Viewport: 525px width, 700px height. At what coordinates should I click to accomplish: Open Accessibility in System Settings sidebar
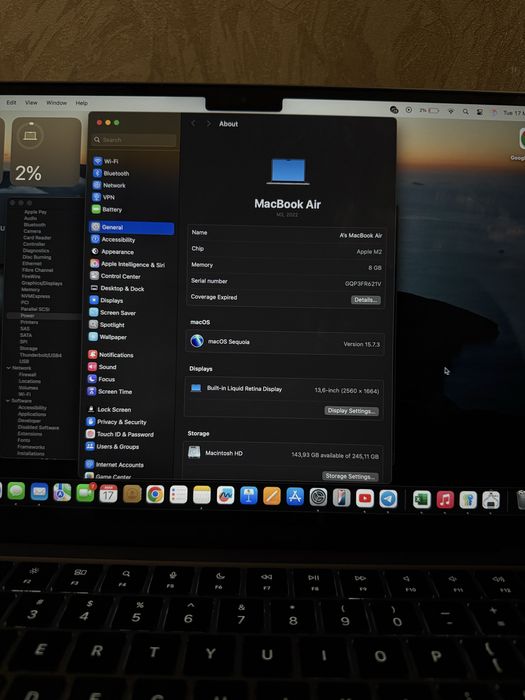pos(113,239)
